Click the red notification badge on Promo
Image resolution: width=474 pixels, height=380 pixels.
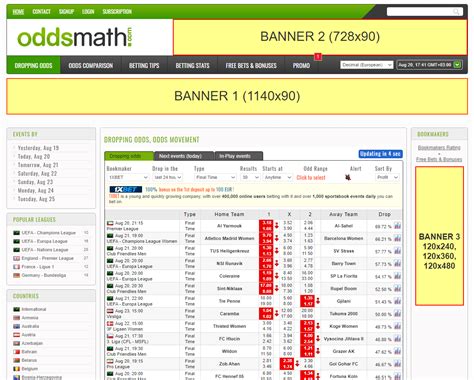tap(318, 57)
